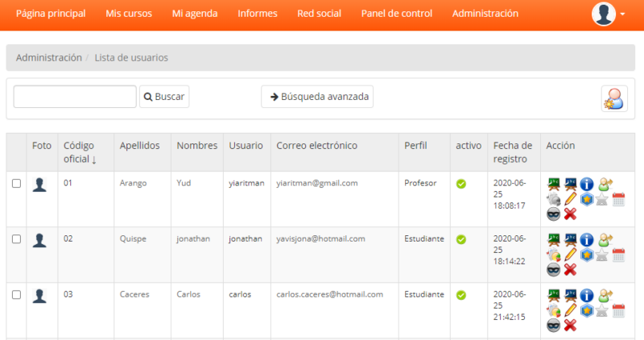Click the login-as user icon for Quispe
Screen dimensions: 644x340
(x=606, y=240)
